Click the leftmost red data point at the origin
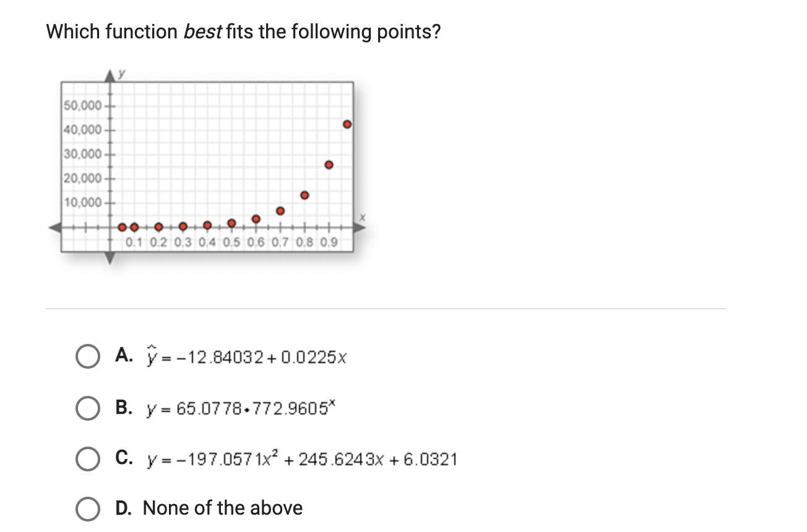Viewport: 807px width, 532px height. coord(122,227)
